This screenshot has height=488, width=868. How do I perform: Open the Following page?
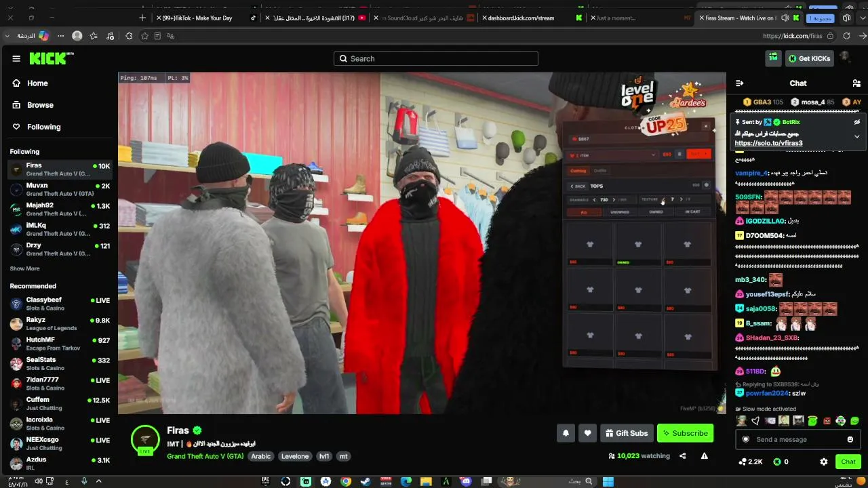37,127
